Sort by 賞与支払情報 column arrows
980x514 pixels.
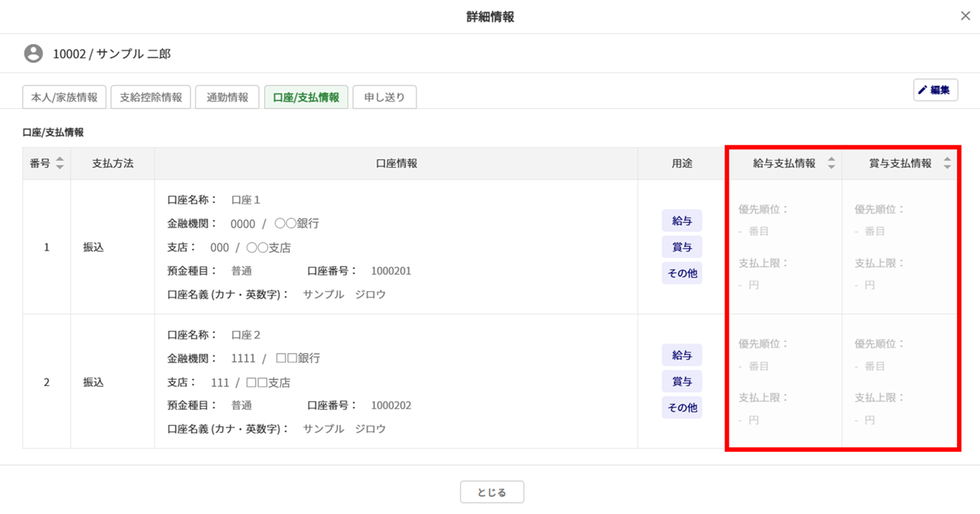click(947, 164)
